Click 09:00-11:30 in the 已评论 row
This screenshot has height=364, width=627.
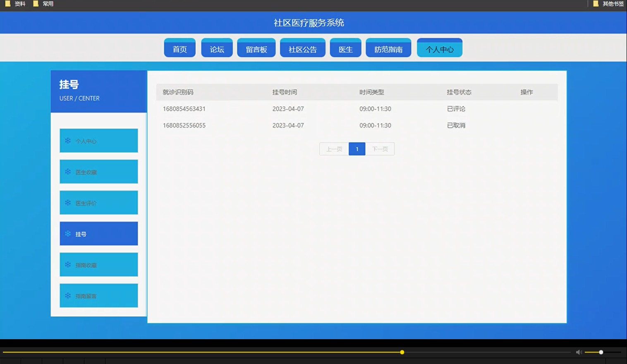(375, 109)
